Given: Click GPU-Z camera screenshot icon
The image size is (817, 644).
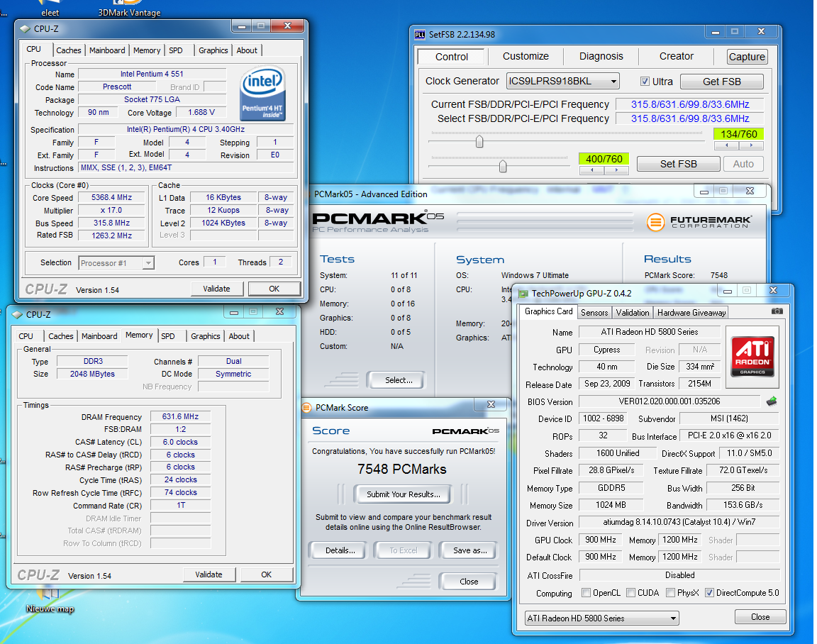Looking at the screenshot, I should coord(777,311).
